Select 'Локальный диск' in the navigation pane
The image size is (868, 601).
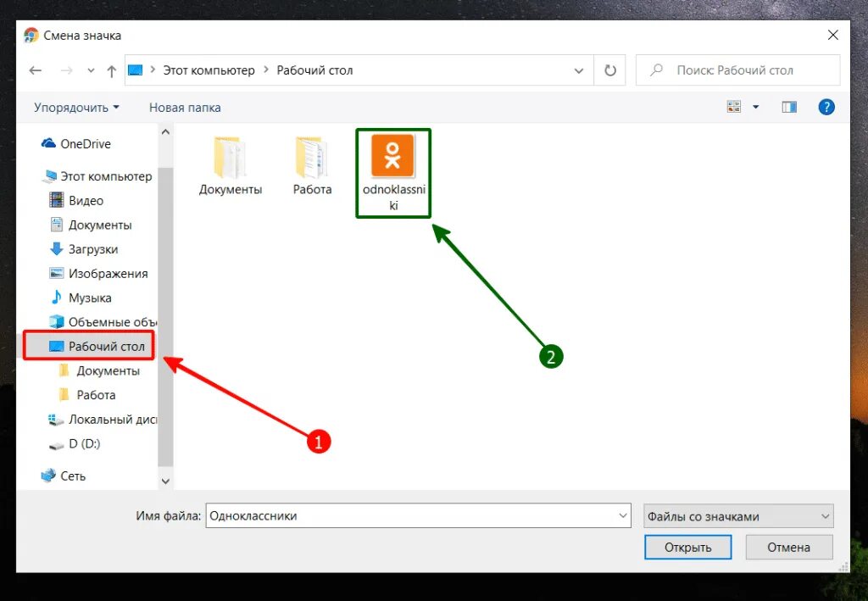(103, 420)
